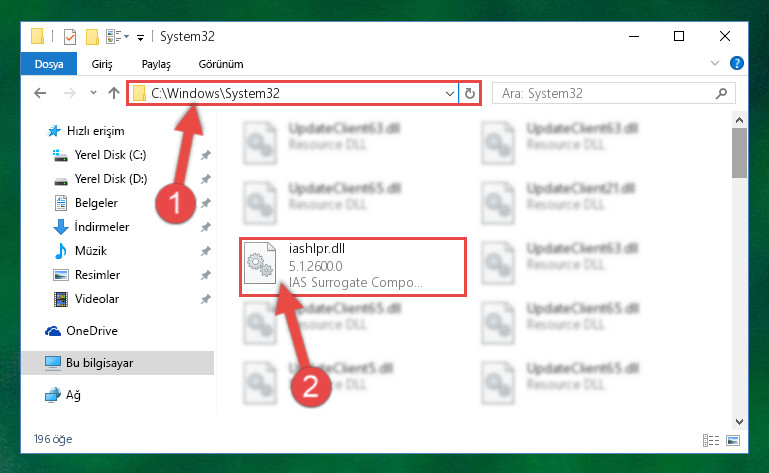The image size is (769, 473).
Task: Expand recent locations dropdown arrow
Action: [x=93, y=92]
